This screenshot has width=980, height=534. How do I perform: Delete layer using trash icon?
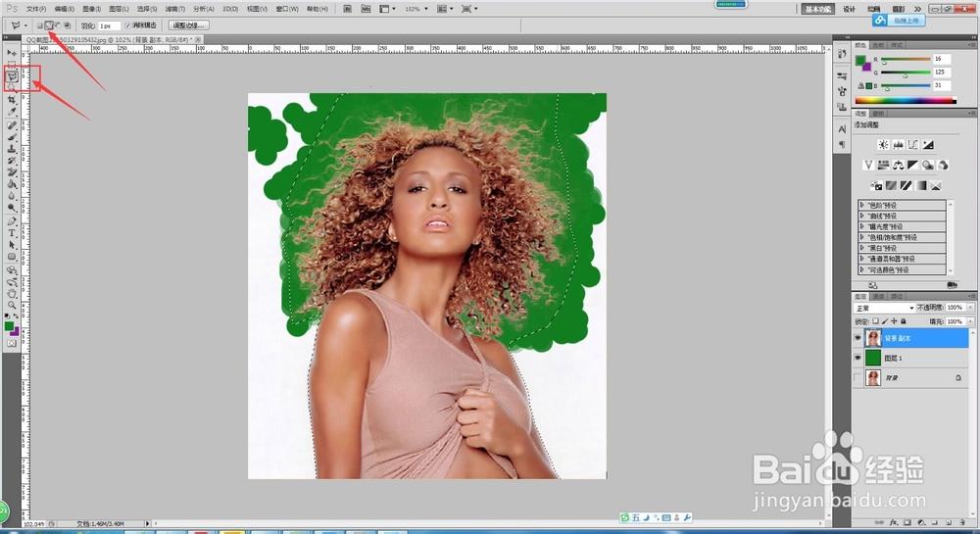tap(962, 522)
